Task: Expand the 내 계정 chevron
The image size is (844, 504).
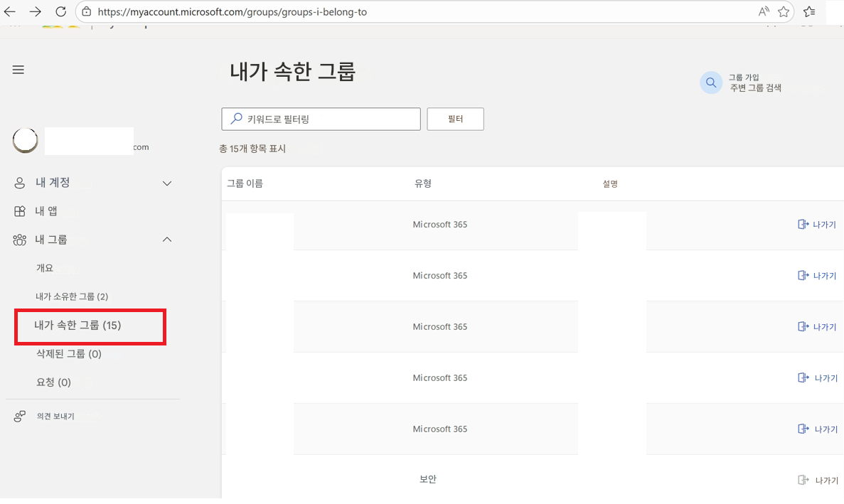Action: click(167, 183)
